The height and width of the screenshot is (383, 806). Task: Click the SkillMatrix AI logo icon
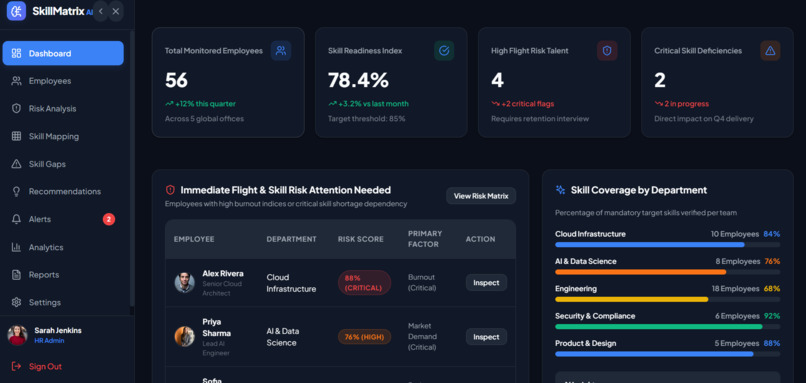(16, 11)
